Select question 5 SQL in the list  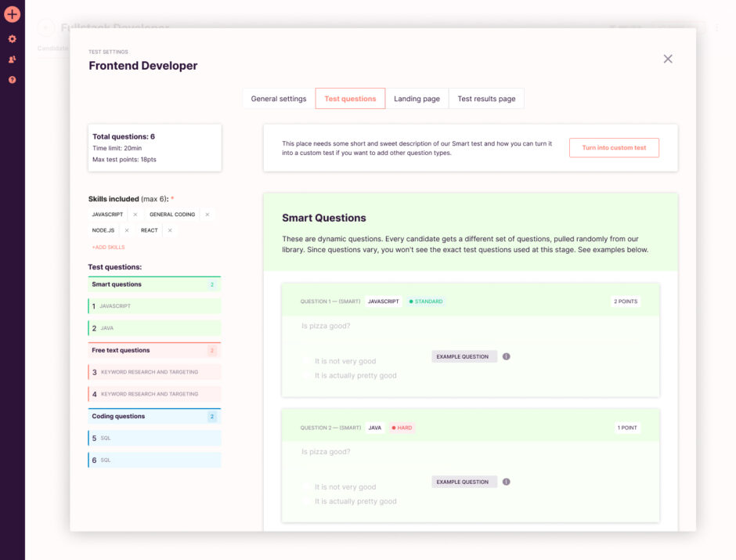(x=154, y=438)
